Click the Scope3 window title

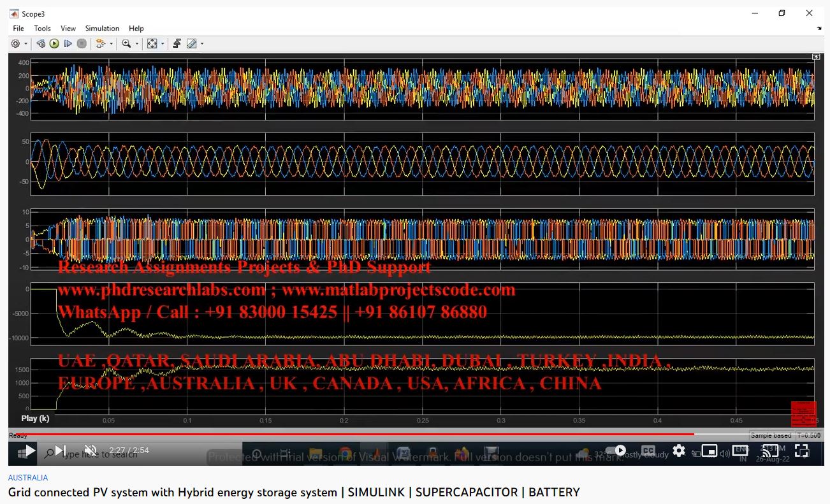33,13
